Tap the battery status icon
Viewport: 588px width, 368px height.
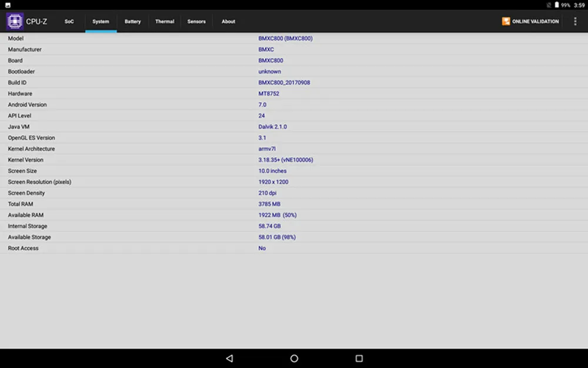(x=556, y=5)
